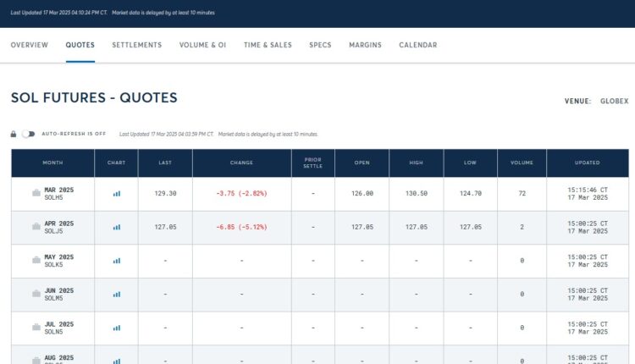Click the MAY 2025 SOLK5 contract link

(x=58, y=261)
